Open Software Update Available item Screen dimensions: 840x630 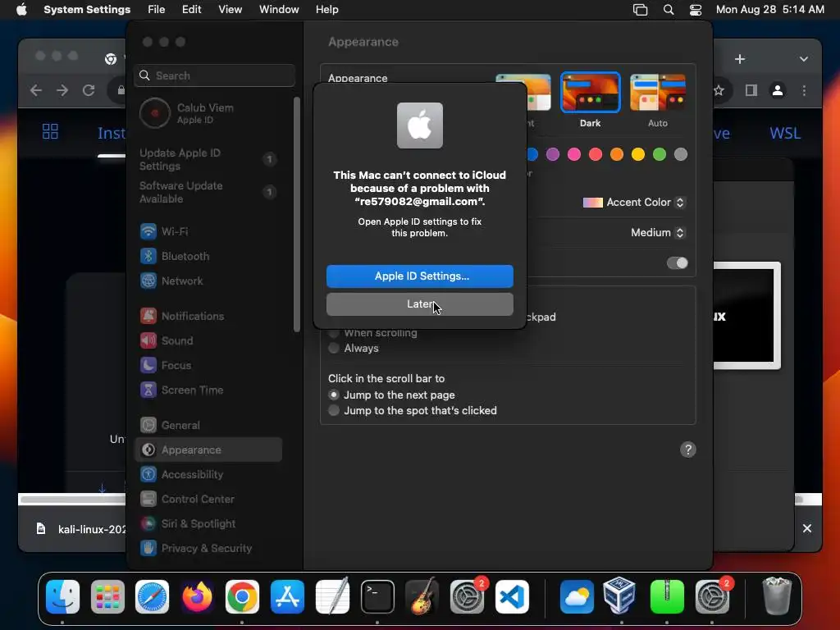(208, 192)
